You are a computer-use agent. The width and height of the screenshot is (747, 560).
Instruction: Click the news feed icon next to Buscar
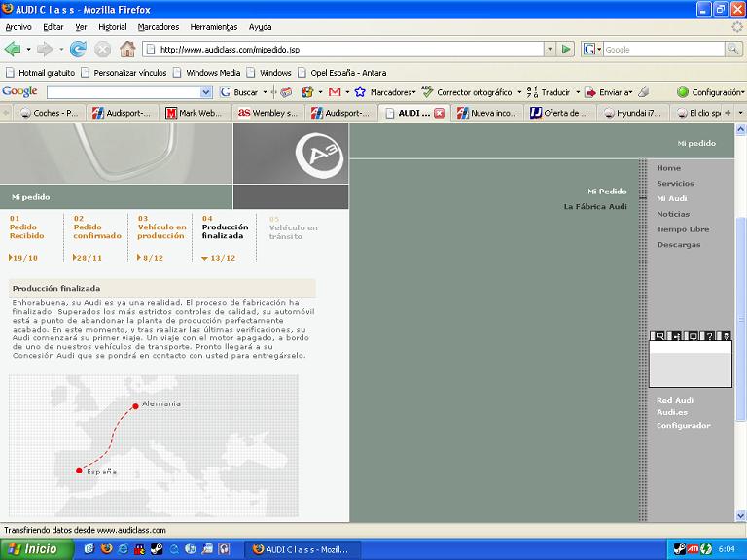286,92
